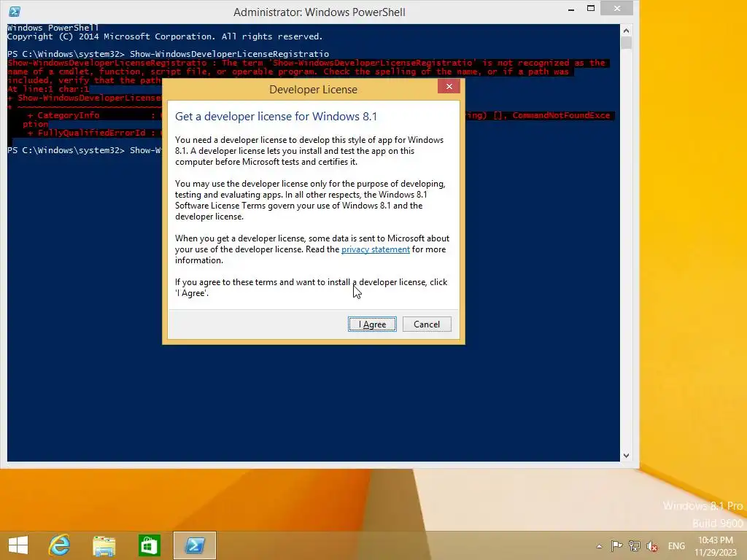Open the privacy statement link
This screenshot has width=747, height=560.
[376, 249]
